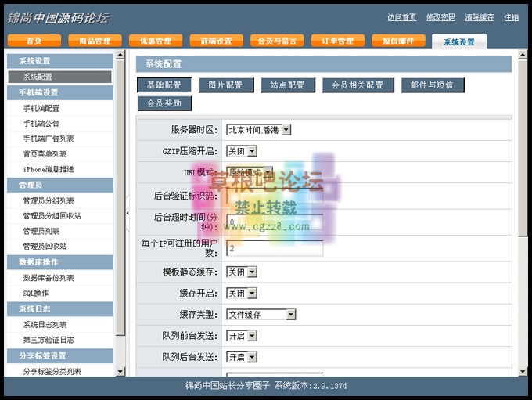Image resolution: width=532 pixels, height=400 pixels.
Task: Open the 会员奖励 section button
Action: tap(164, 103)
